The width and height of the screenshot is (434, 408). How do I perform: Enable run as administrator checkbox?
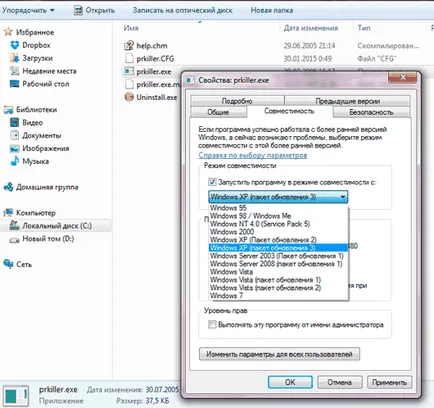212,324
